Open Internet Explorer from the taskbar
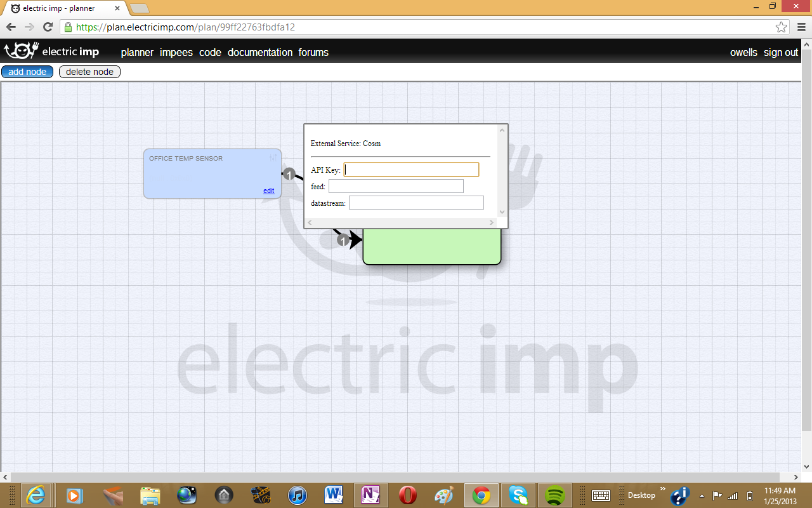Screen dimensions: 812x508 click(36, 495)
